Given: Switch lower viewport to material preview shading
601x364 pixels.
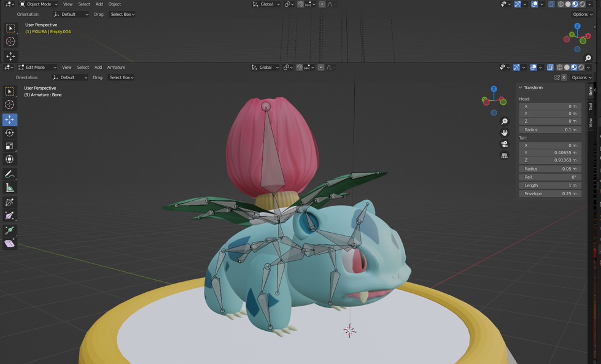Looking at the screenshot, I should coord(574,68).
